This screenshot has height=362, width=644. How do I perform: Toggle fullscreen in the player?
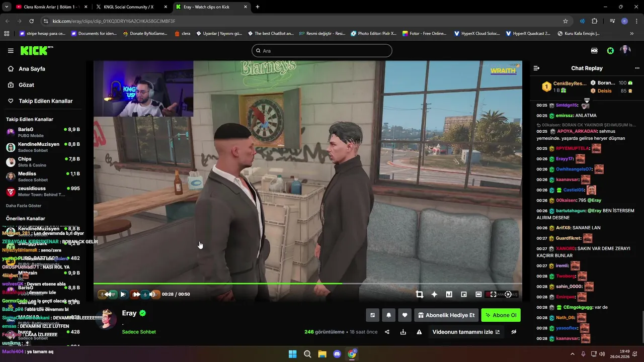pyautogui.click(x=493, y=295)
